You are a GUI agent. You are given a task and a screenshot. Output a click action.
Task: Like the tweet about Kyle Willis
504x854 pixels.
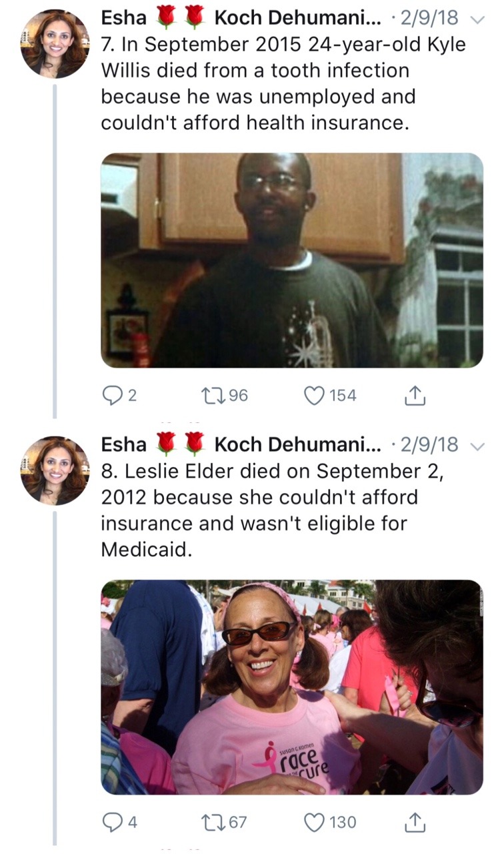pos(313,396)
